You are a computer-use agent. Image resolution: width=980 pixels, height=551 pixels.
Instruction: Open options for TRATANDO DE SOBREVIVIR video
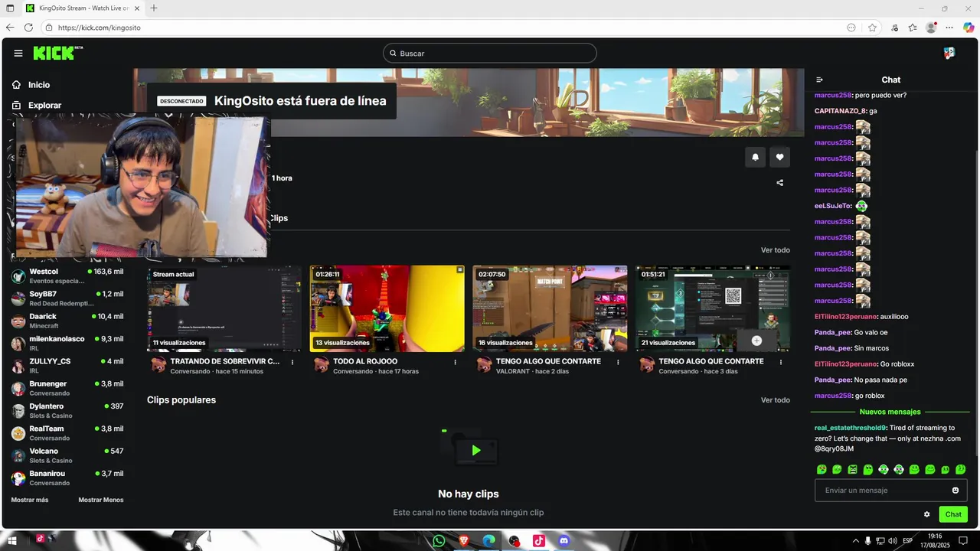pos(292,362)
